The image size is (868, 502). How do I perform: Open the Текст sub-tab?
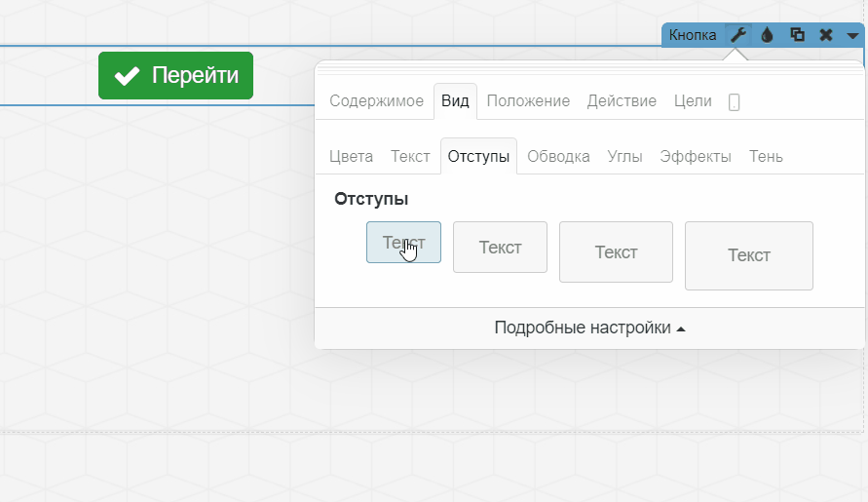pyautogui.click(x=410, y=156)
